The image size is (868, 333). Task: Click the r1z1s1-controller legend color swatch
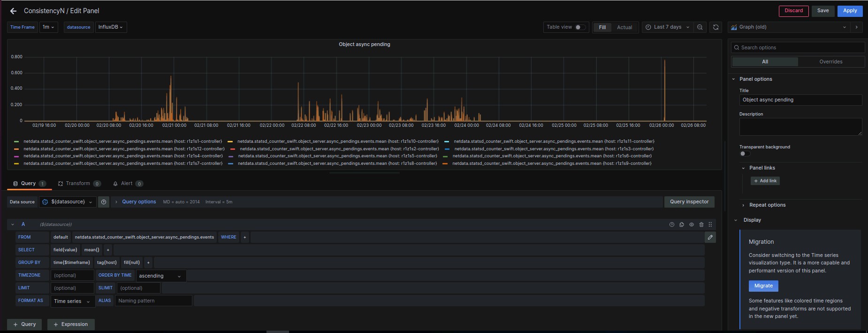[17, 141]
